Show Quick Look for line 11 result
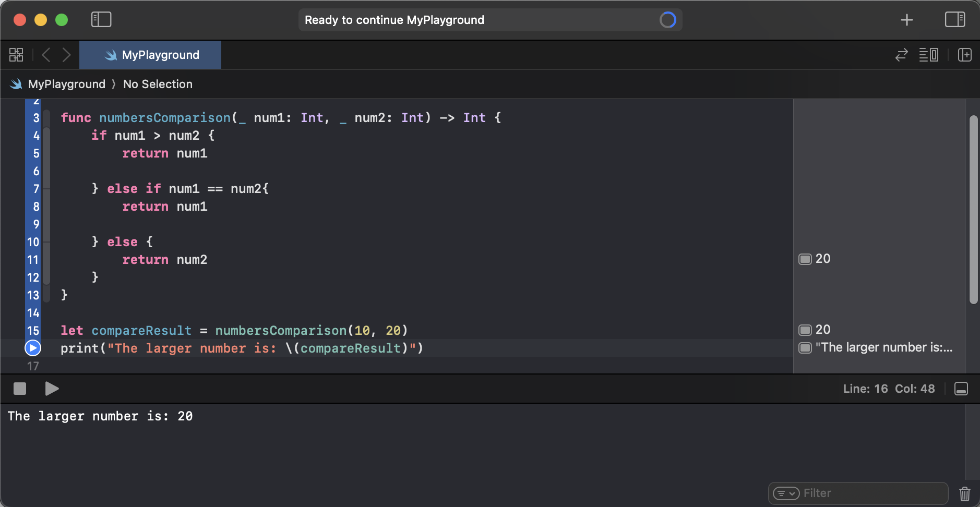This screenshot has width=980, height=507. tap(805, 259)
